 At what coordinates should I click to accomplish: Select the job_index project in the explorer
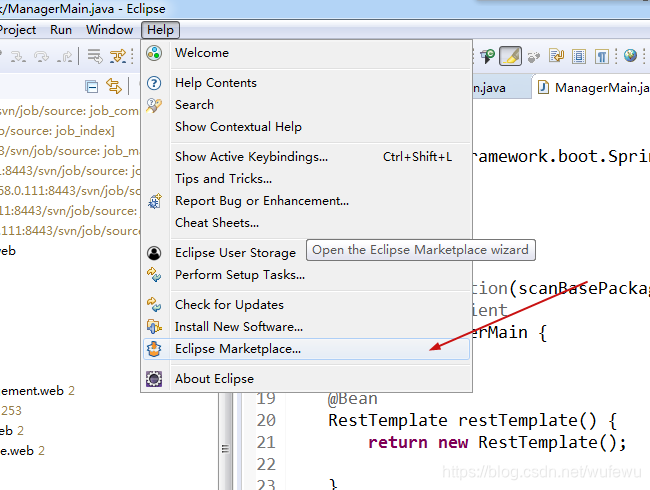57,131
